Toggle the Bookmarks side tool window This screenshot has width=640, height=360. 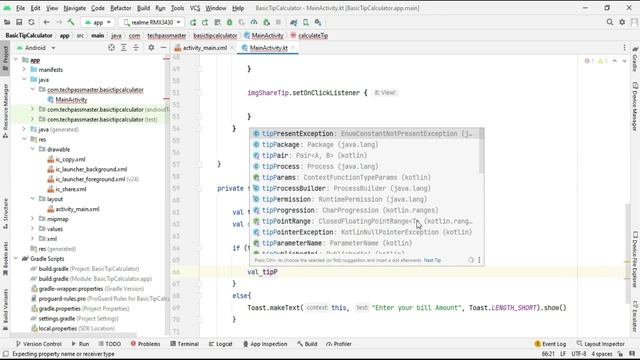[5, 258]
